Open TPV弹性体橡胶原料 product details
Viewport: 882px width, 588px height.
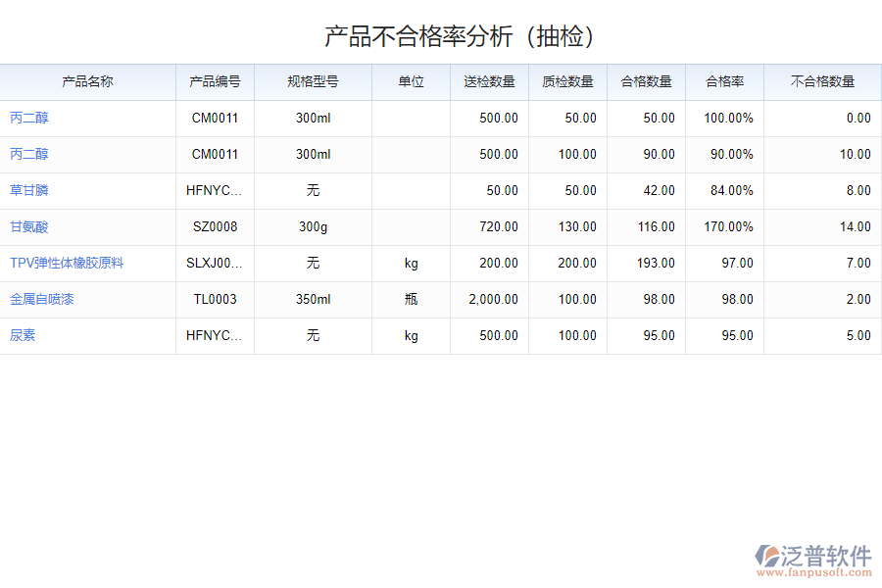click(x=57, y=263)
